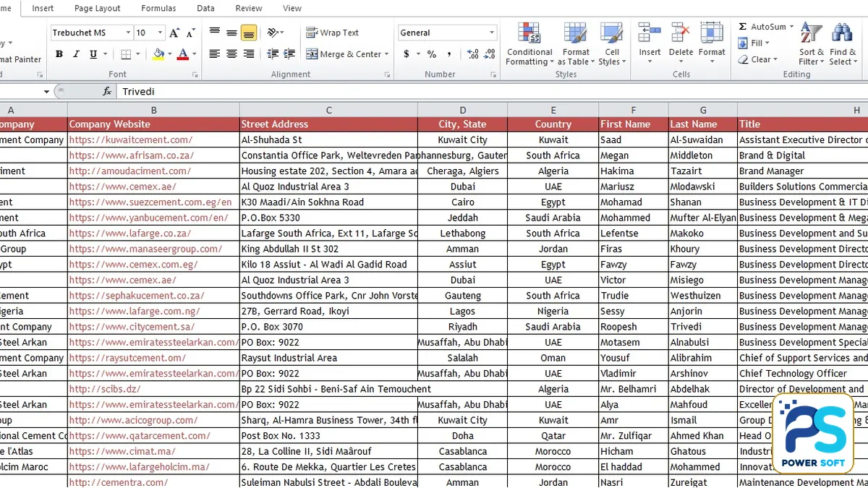The width and height of the screenshot is (868, 488).
Task: Switch to the Formulas tab
Action: click(158, 9)
